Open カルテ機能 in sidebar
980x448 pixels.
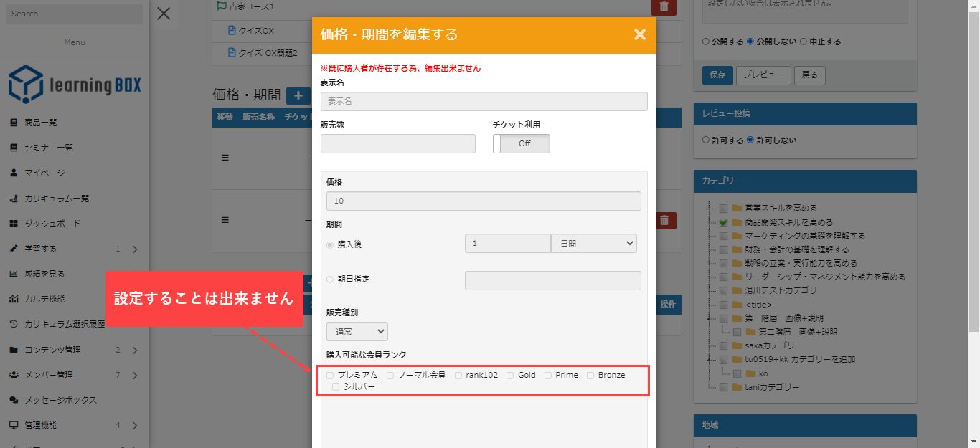(x=44, y=299)
